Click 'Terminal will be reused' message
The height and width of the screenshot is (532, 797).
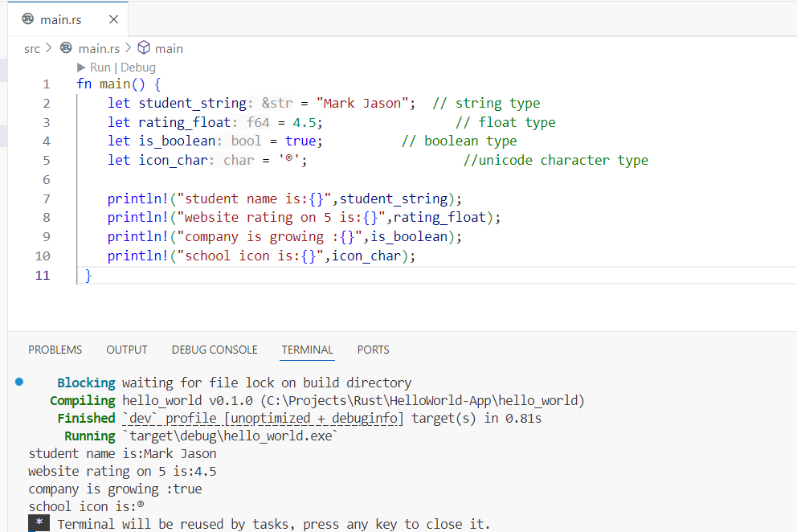click(273, 525)
